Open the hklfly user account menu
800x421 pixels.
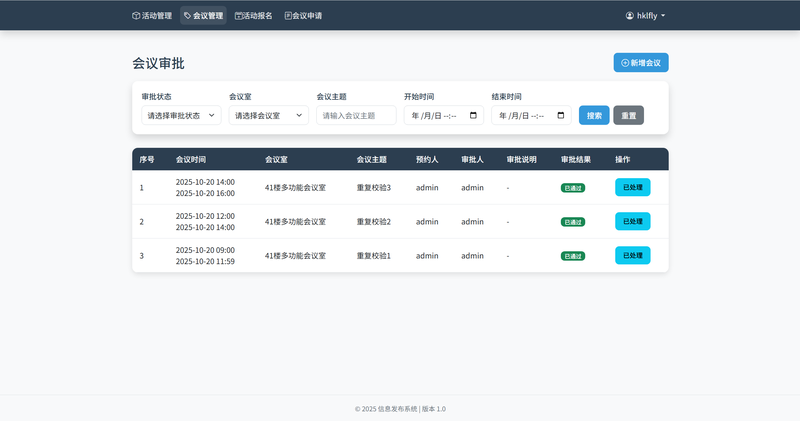pyautogui.click(x=646, y=16)
